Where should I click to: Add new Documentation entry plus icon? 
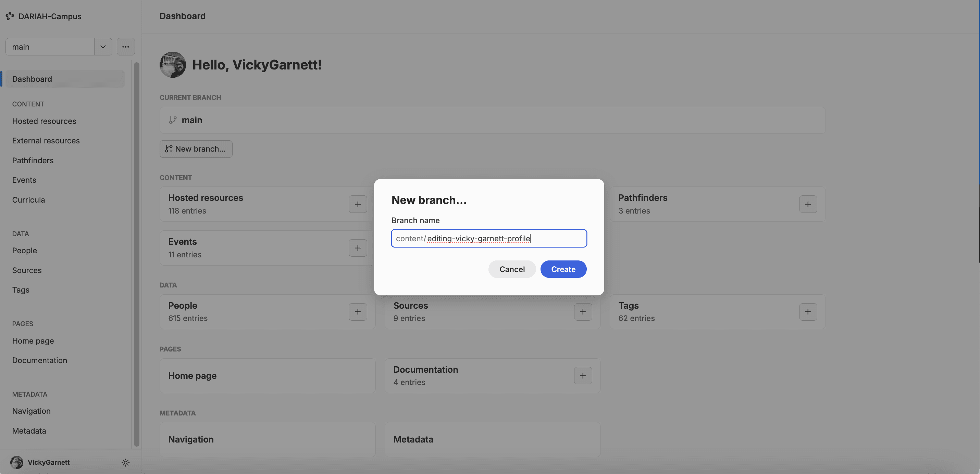tap(582, 375)
